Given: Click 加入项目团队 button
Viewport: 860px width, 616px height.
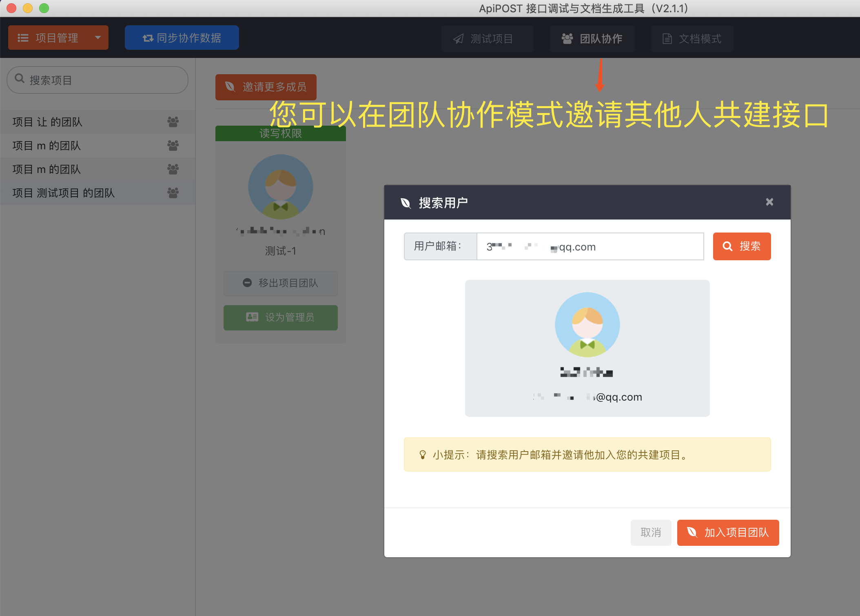Looking at the screenshot, I should click(x=728, y=532).
